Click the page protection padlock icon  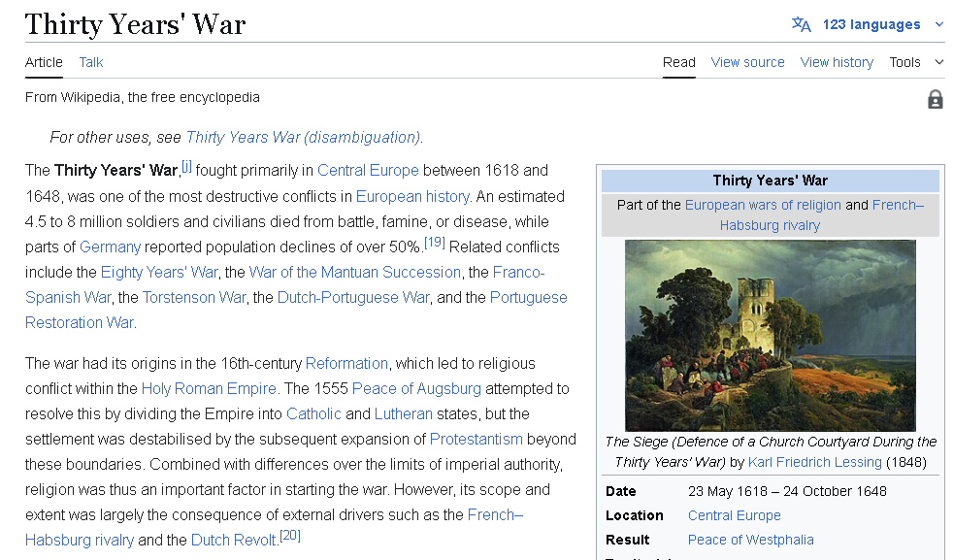click(936, 99)
